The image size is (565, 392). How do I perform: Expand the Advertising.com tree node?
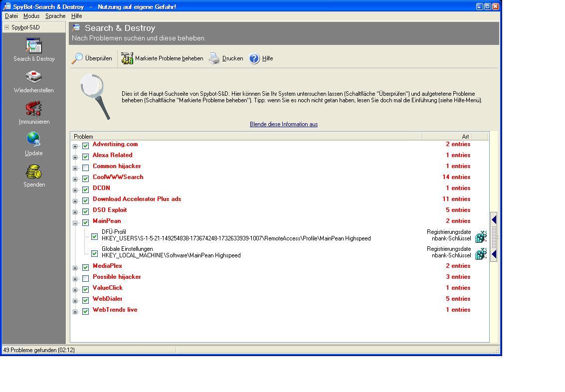(75, 146)
